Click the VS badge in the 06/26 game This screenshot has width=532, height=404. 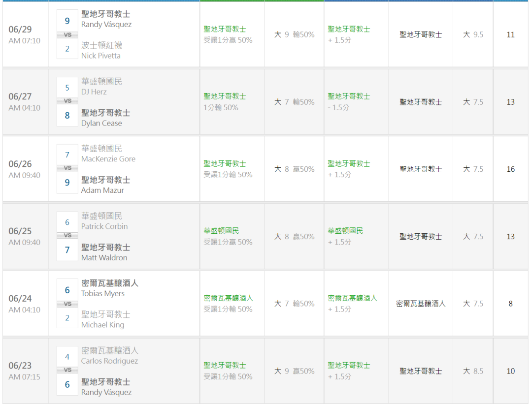pyautogui.click(x=67, y=168)
